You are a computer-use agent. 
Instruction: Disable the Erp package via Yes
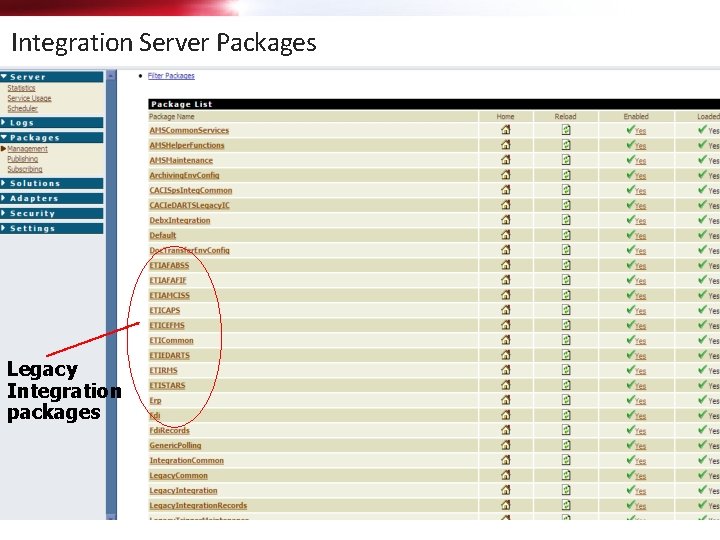[641, 401]
